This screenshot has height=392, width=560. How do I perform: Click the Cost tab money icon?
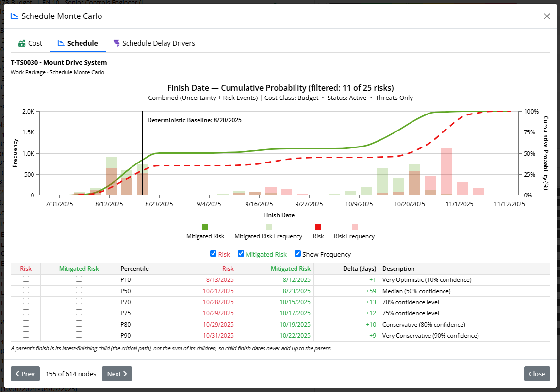point(22,43)
